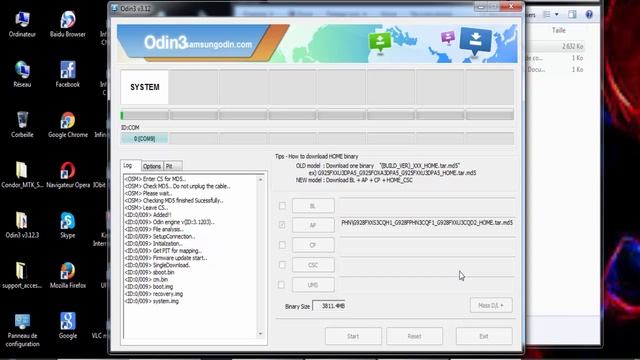Open the Google desktop shortcut
The width and height of the screenshot is (640, 360).
68,326
